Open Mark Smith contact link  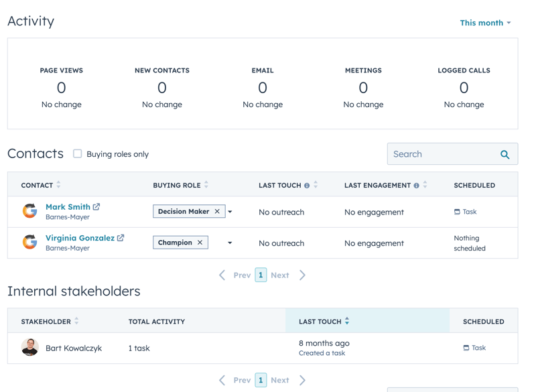click(68, 207)
